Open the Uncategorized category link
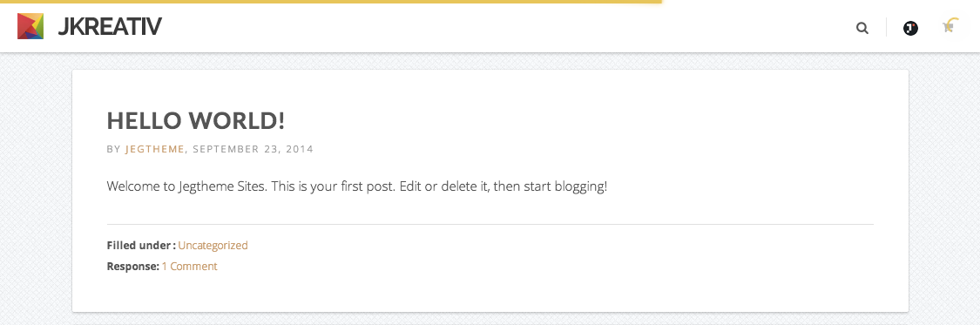The height and width of the screenshot is (325, 980). click(213, 245)
